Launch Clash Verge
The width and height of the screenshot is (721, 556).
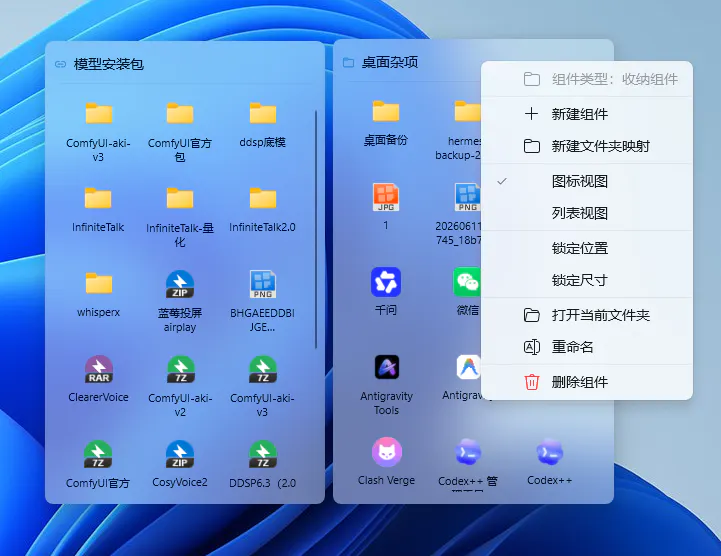(387, 452)
